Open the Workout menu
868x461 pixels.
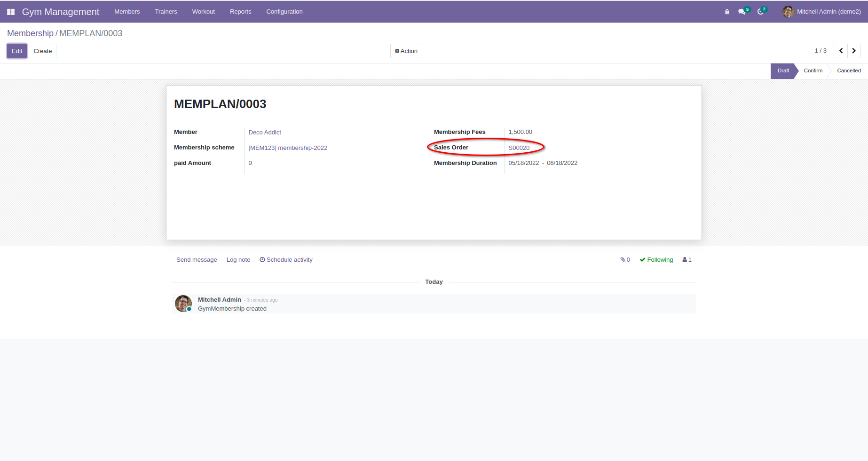(x=204, y=12)
